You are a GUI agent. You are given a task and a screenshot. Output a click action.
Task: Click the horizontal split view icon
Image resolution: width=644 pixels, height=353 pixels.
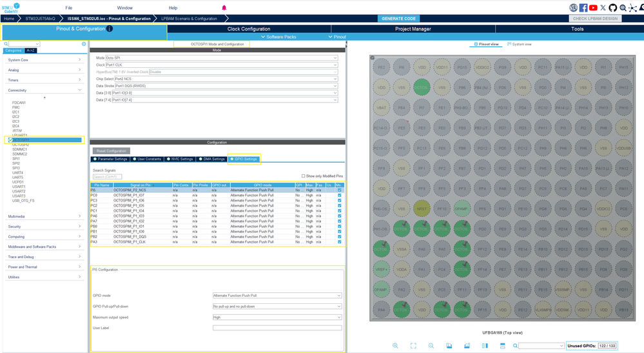(x=503, y=346)
